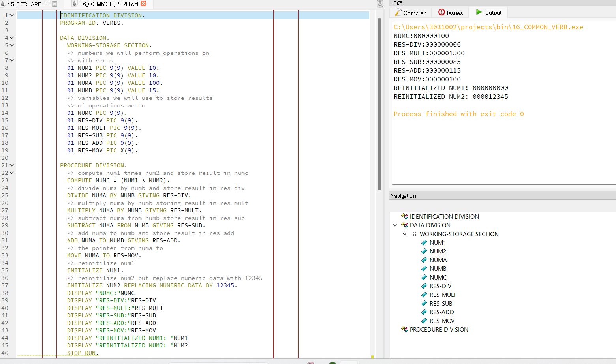Viewport: 616px width, 364px height.
Task: Collapse the fold arrow at line 1
Action: coord(12,15)
